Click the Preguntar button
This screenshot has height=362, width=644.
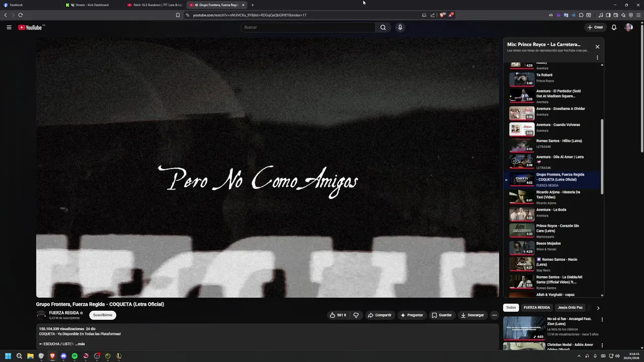pyautogui.click(x=412, y=315)
